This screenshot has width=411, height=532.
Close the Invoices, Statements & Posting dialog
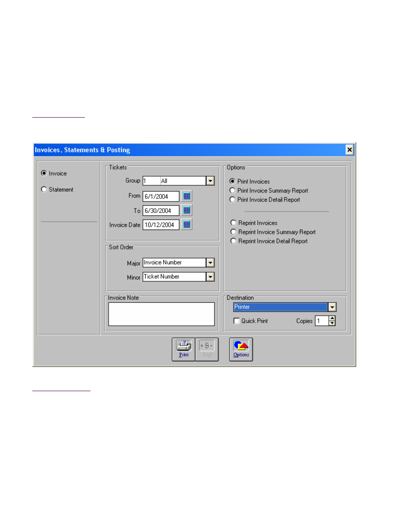pos(349,149)
